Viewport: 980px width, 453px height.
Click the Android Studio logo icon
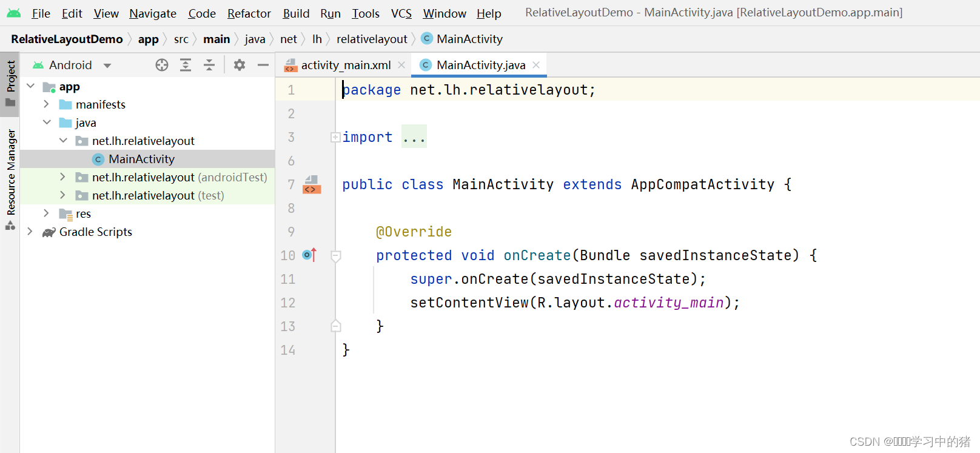[13, 13]
